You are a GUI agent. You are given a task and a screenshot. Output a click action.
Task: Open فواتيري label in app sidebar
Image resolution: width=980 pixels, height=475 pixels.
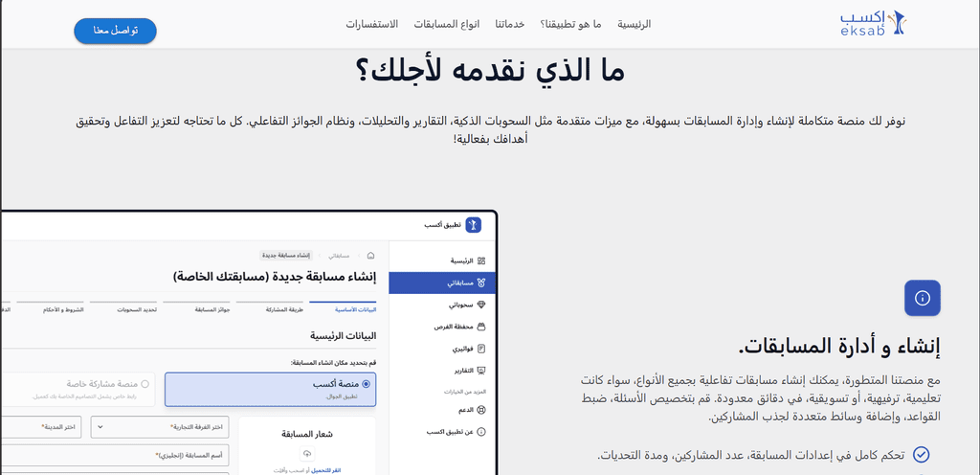click(461, 349)
